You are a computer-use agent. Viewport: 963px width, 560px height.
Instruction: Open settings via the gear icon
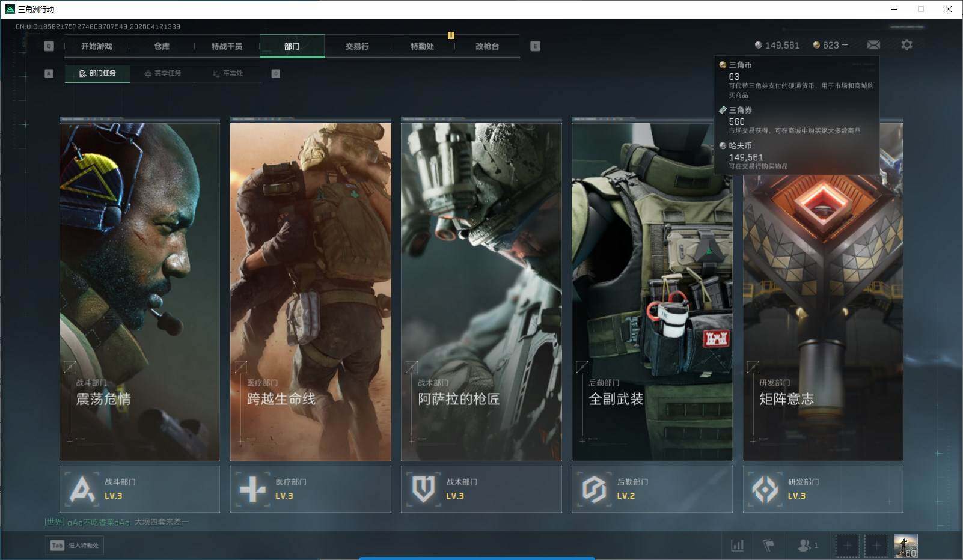(906, 45)
